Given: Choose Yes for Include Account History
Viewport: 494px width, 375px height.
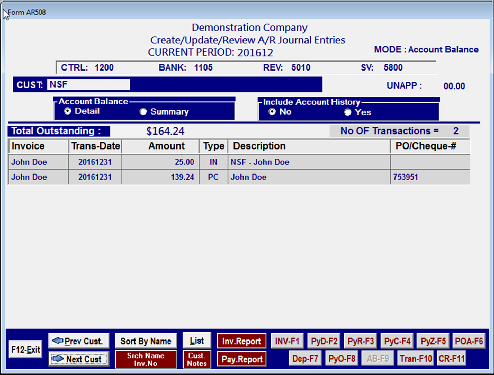Looking at the screenshot, I should click(x=348, y=112).
